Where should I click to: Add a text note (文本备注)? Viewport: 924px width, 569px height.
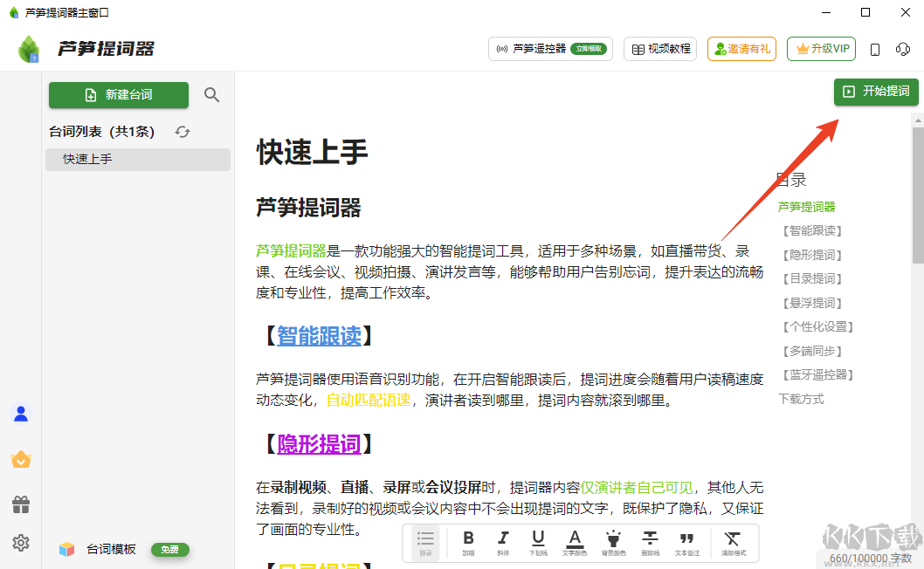click(687, 543)
